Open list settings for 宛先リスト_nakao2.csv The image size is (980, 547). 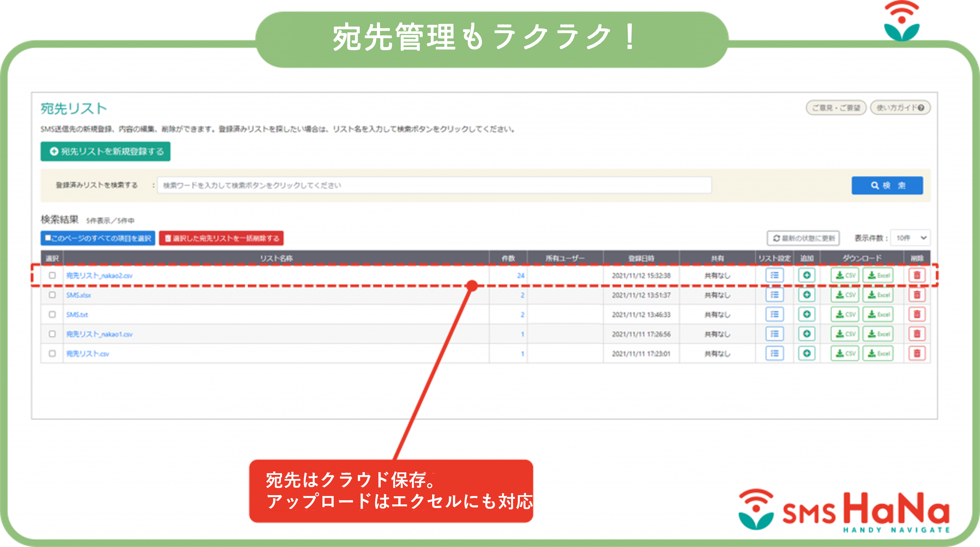tap(774, 275)
